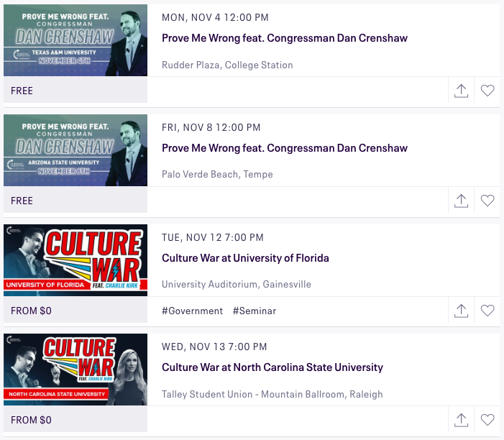504x440 pixels.
Task: Filter by the #Seminar tag
Action: point(255,311)
